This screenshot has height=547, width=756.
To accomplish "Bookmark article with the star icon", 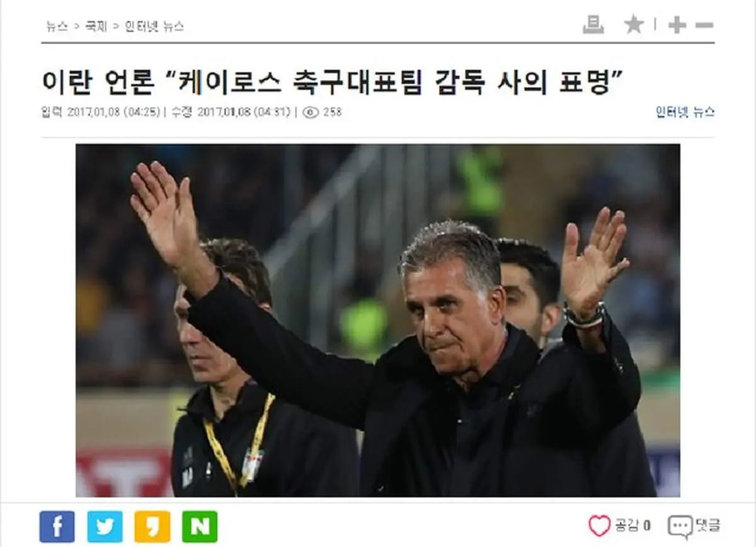I will pyautogui.click(x=634, y=25).
